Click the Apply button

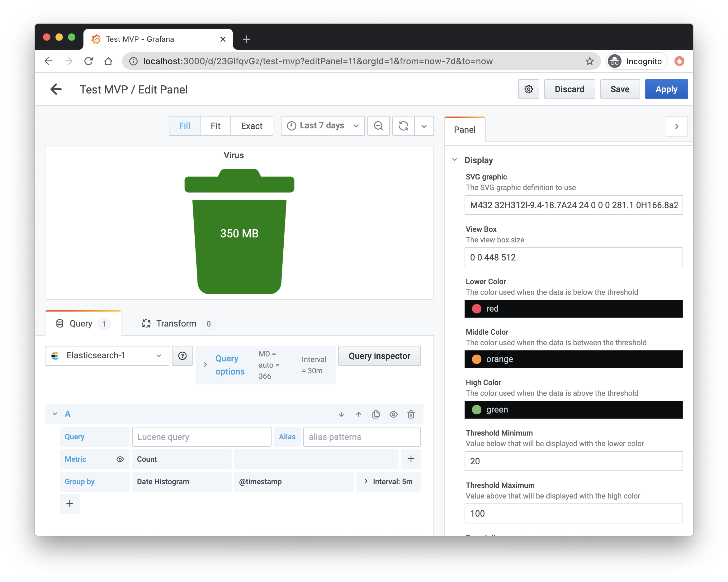(x=666, y=89)
